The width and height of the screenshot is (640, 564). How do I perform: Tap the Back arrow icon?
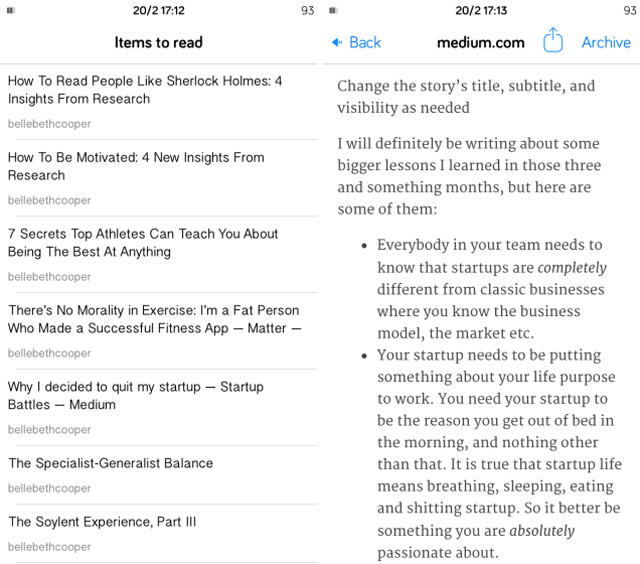(x=337, y=42)
